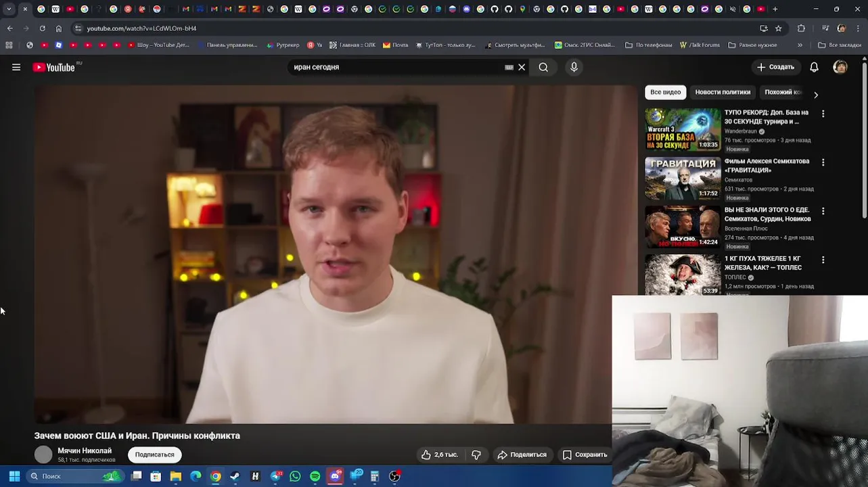
Task: Go back with browser back arrow
Action: pyautogui.click(x=9, y=28)
